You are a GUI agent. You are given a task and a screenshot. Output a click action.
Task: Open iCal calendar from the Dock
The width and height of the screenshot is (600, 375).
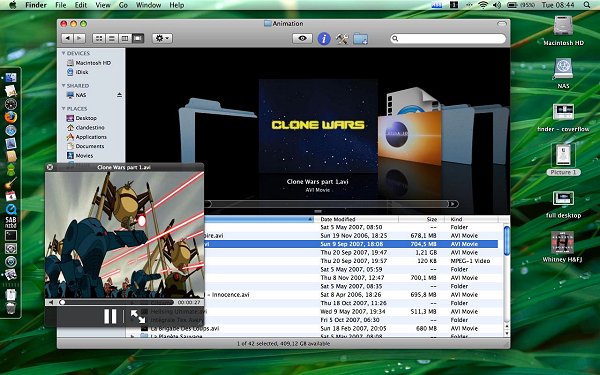click(11, 196)
